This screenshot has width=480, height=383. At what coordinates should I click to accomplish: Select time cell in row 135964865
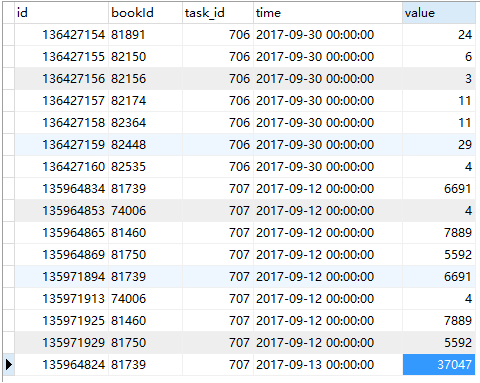coord(328,233)
